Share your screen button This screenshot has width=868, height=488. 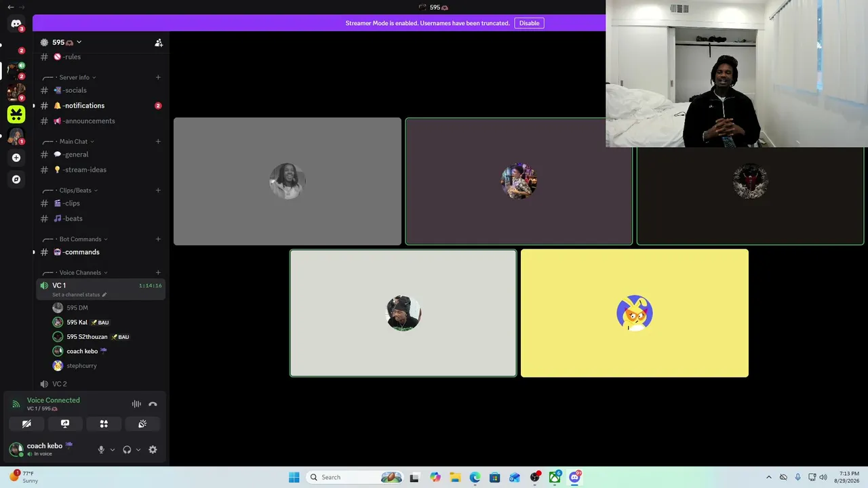pyautogui.click(x=65, y=424)
